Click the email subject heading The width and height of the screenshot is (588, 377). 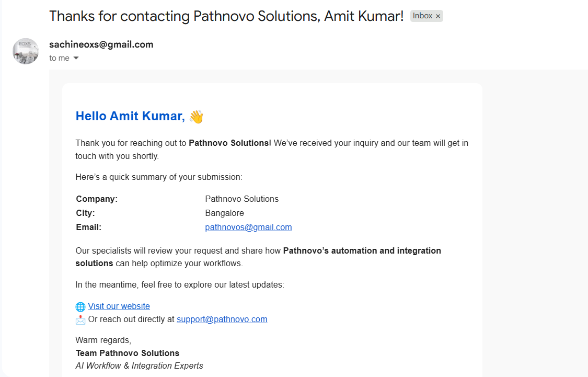click(x=226, y=16)
